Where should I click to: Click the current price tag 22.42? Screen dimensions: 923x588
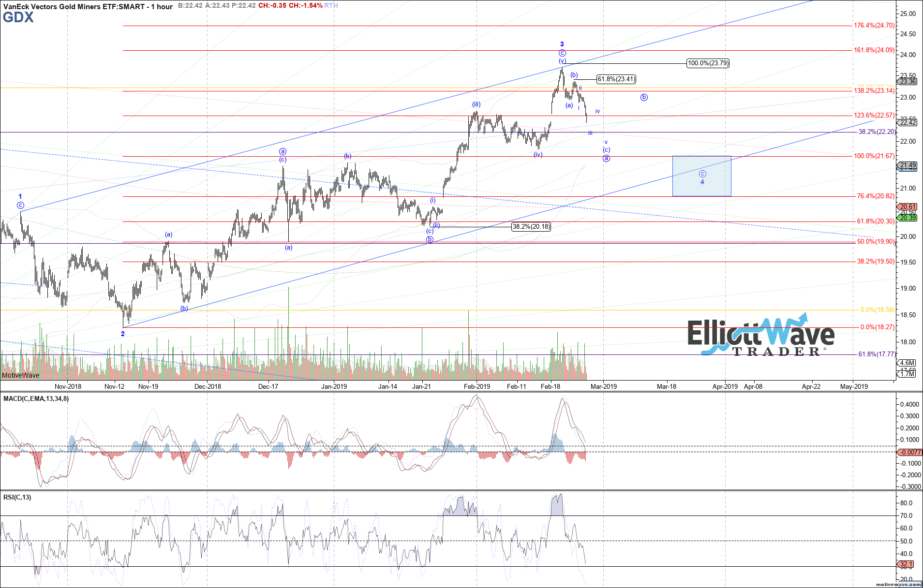point(908,123)
